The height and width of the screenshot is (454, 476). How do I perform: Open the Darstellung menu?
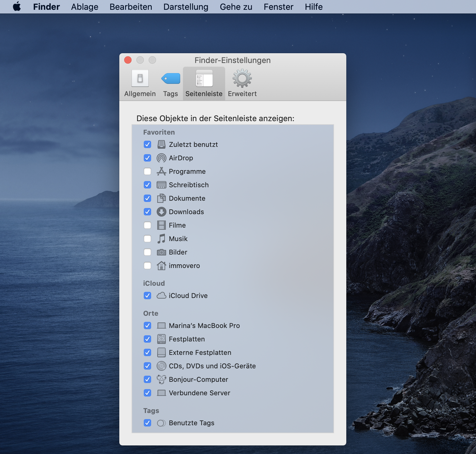(x=186, y=7)
